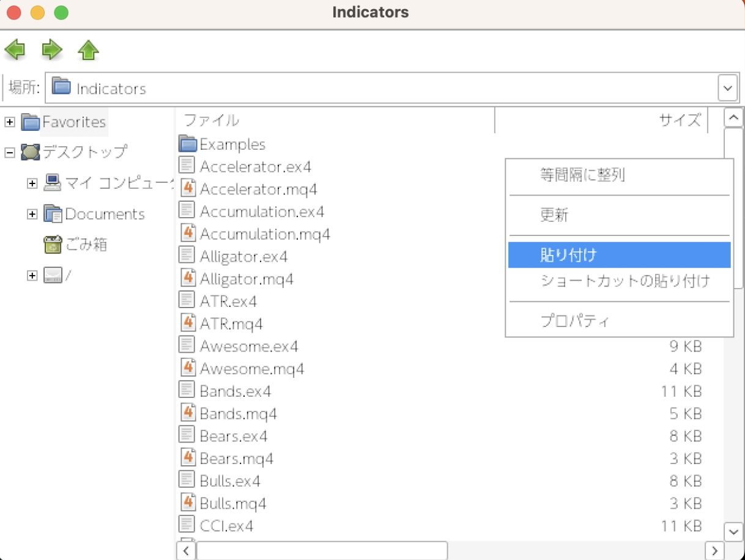
Task: Open the Examples folder icon
Action: pos(187,144)
